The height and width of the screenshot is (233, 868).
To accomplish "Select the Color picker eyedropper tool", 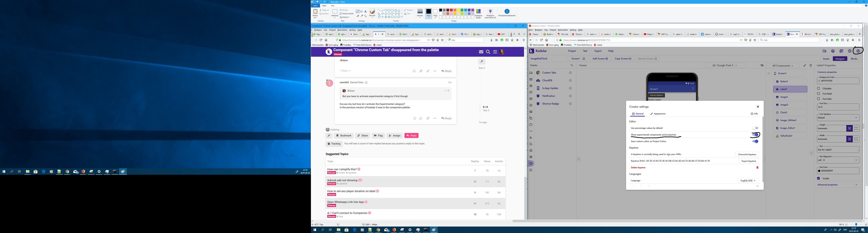I will 362,16.
